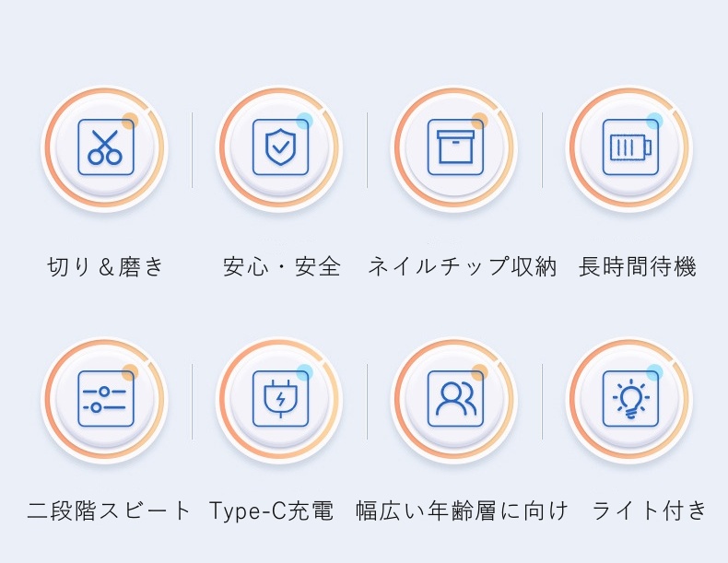This screenshot has height=563, width=728.
Task: Select the 安心・安全 text label
Action: pos(281,267)
